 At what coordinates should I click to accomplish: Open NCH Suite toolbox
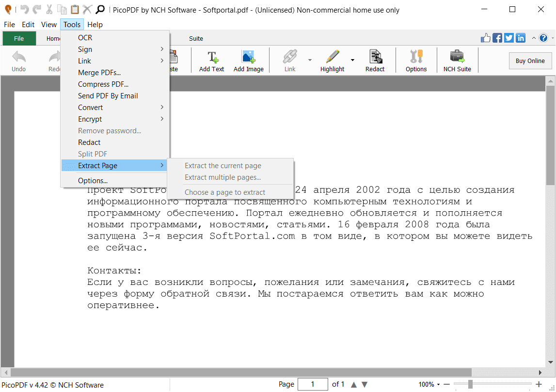tap(457, 61)
